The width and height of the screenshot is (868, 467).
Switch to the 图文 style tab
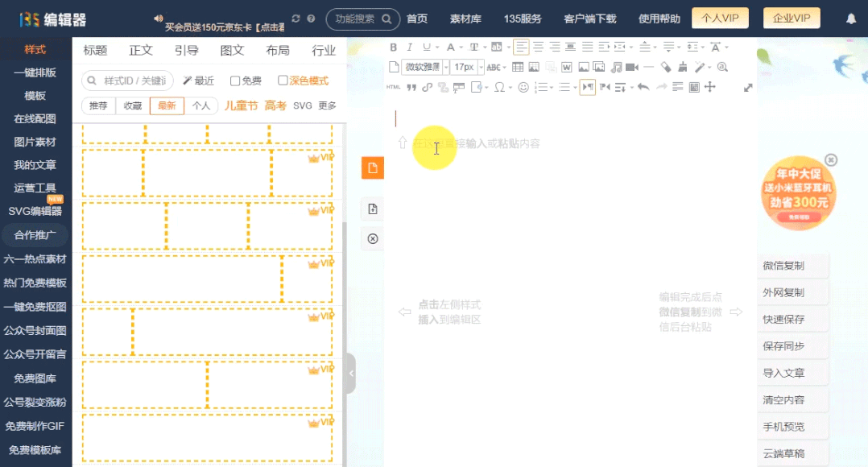[x=232, y=50]
